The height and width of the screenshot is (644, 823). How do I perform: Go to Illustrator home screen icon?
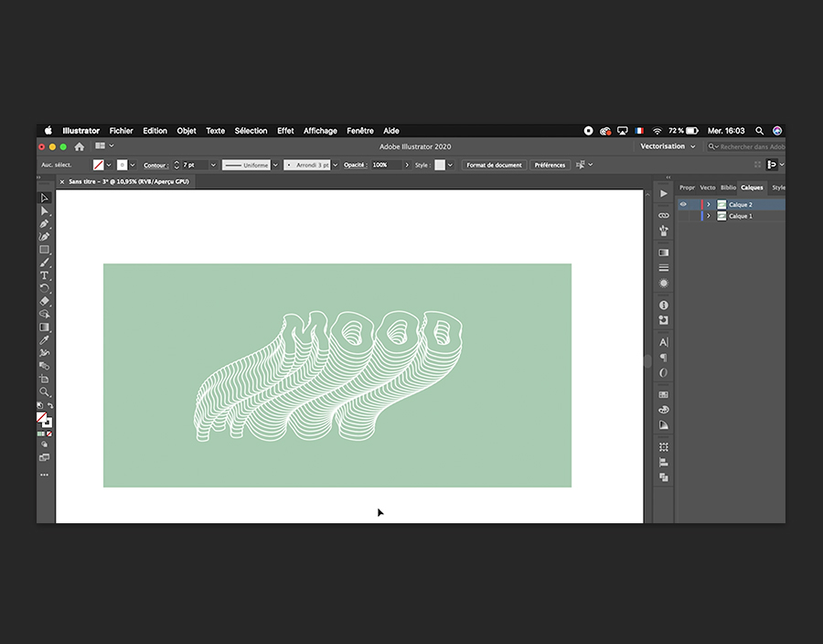point(80,146)
